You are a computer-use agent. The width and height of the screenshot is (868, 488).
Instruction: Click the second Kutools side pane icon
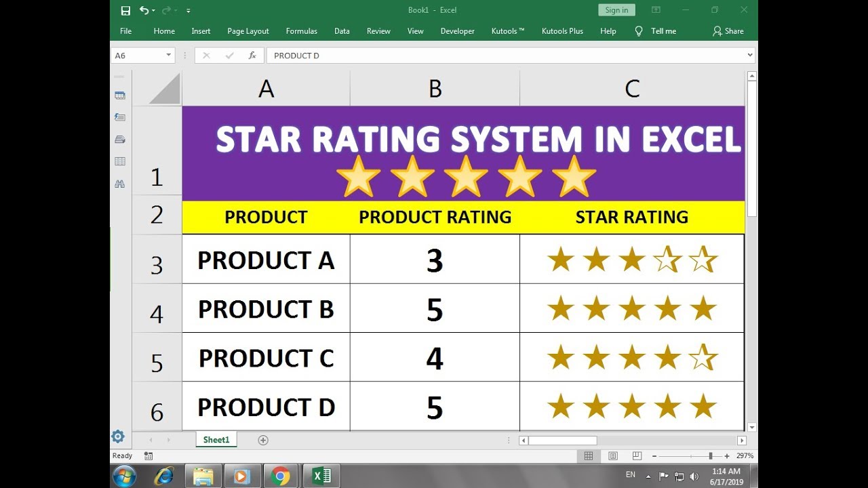point(120,117)
